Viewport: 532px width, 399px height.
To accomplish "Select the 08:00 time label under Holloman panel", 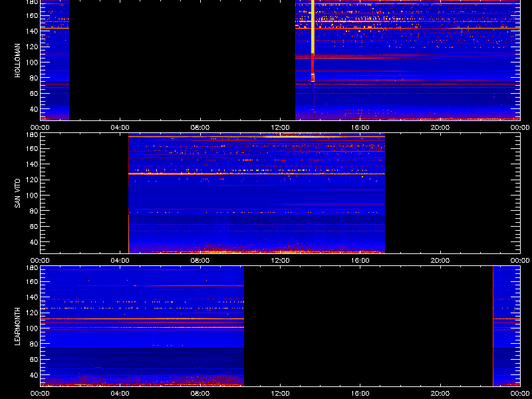I will click(200, 128).
